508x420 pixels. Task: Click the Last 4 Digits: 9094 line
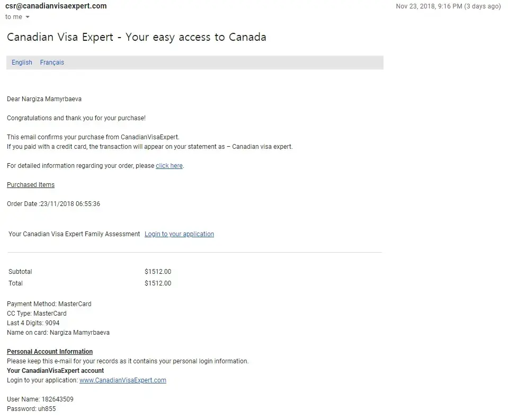click(x=33, y=323)
